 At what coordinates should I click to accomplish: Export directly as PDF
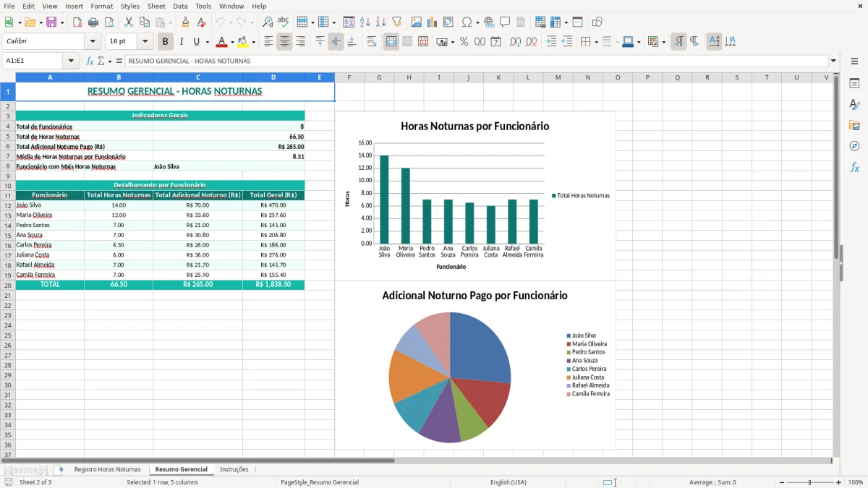[77, 22]
